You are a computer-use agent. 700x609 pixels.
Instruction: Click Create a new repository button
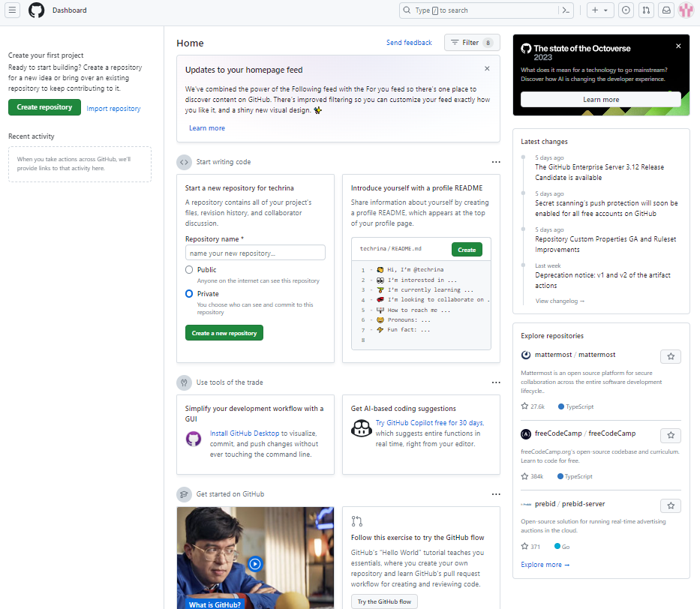pyautogui.click(x=224, y=333)
